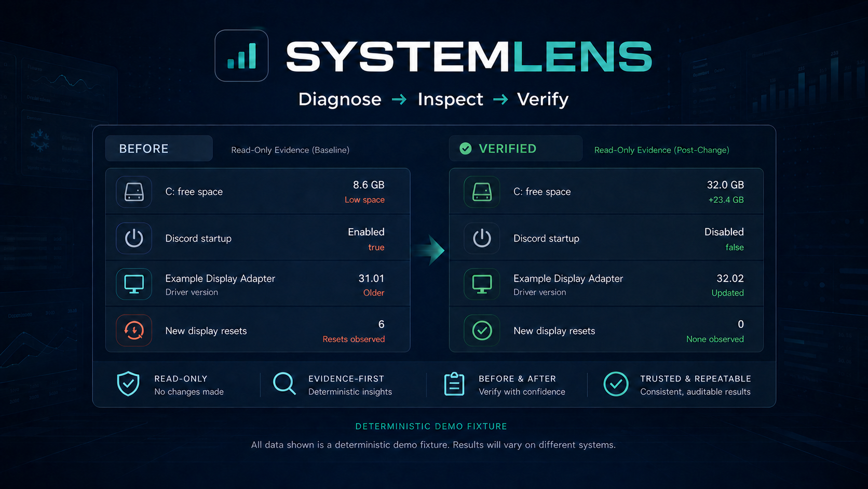The image size is (868, 489).
Task: Click the display resets count 6
Action: [x=381, y=324]
